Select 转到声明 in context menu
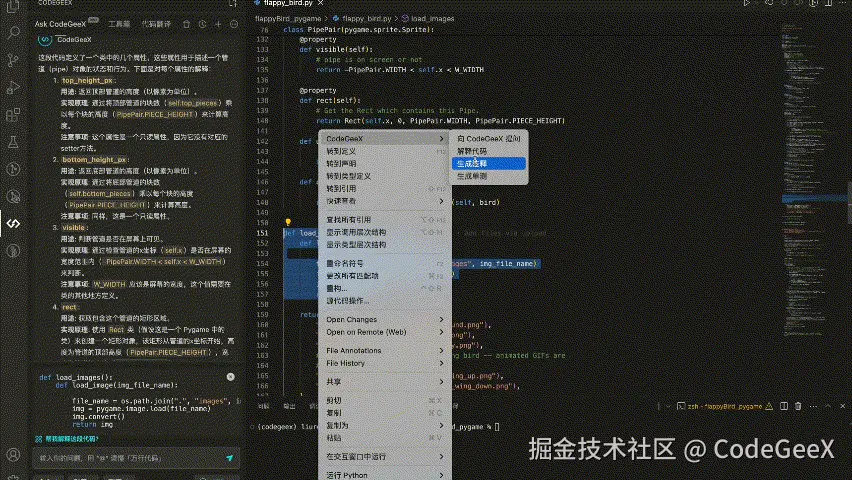This screenshot has height=480, width=852. (385, 164)
